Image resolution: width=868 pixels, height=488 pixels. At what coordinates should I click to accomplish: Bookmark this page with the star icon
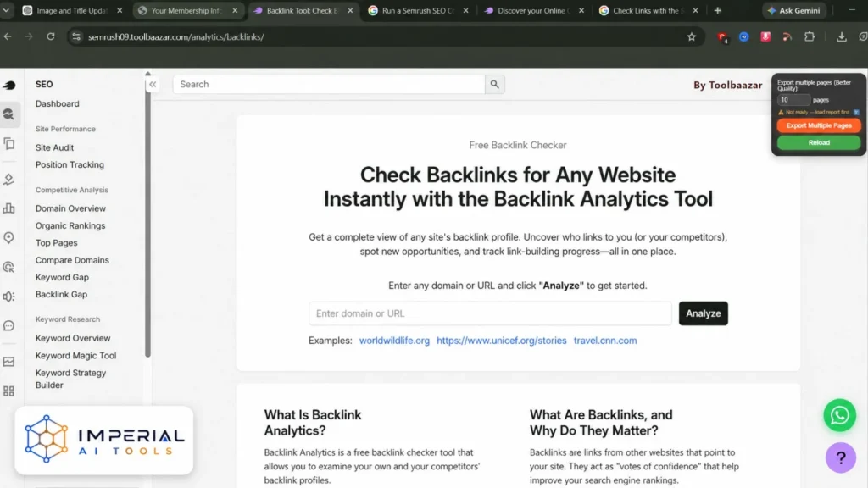point(692,36)
